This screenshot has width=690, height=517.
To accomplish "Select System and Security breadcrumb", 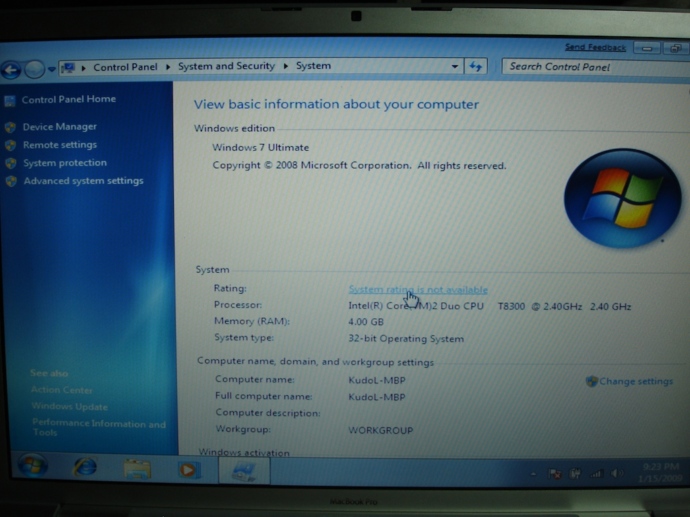I will (226, 66).
